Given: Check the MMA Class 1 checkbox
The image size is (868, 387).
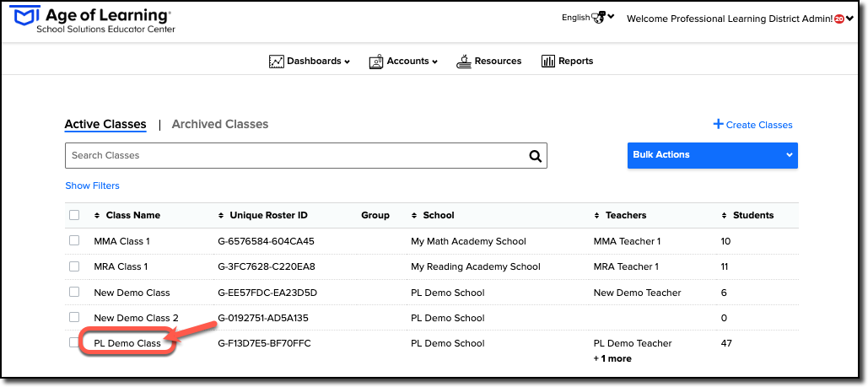Looking at the screenshot, I should click(74, 241).
